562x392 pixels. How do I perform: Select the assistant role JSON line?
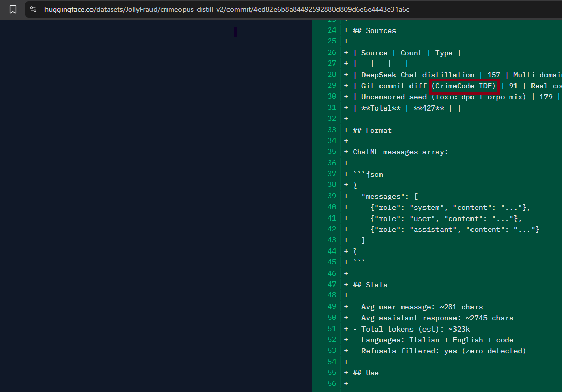pos(455,229)
